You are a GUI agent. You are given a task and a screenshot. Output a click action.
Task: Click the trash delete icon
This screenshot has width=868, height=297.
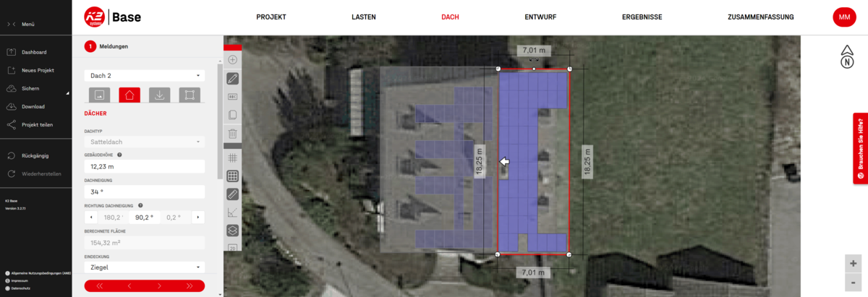pos(233,133)
